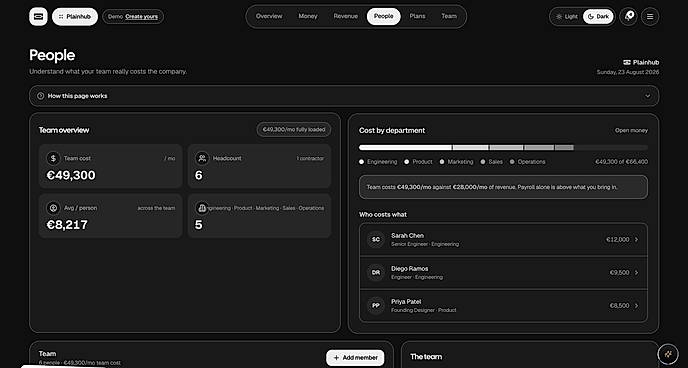Click the Plainhub logo icon at top left
This screenshot has height=368, width=688.
[x=38, y=17]
